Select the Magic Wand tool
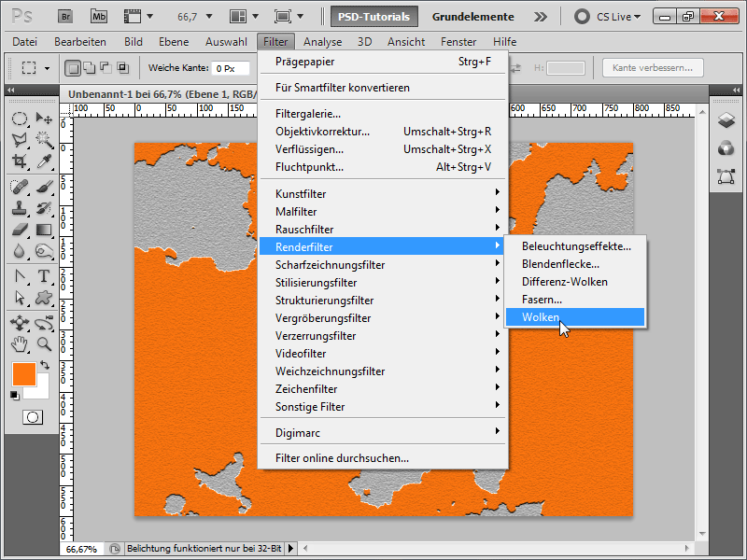The height and width of the screenshot is (560, 747). (x=44, y=139)
